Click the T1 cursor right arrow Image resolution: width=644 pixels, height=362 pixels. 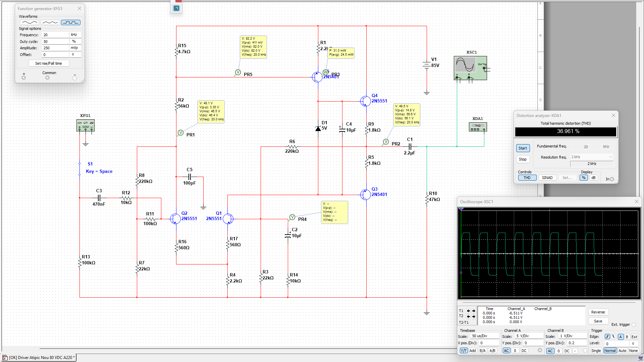point(474,311)
